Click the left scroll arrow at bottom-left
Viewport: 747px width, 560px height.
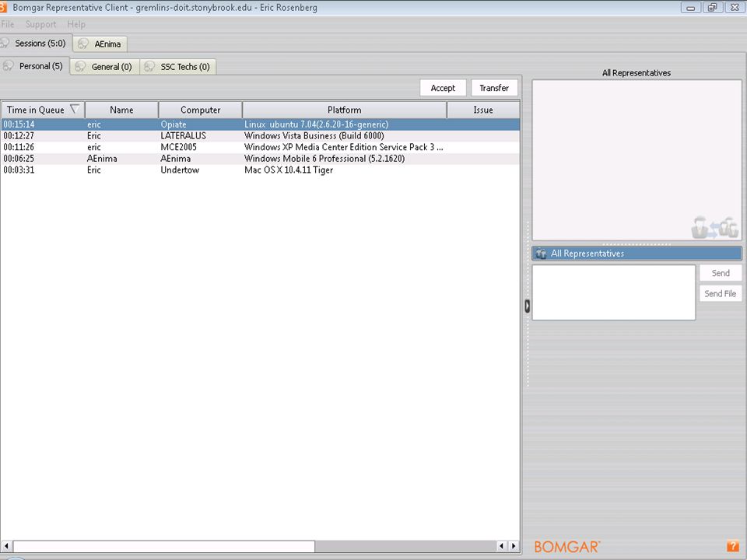(x=7, y=546)
